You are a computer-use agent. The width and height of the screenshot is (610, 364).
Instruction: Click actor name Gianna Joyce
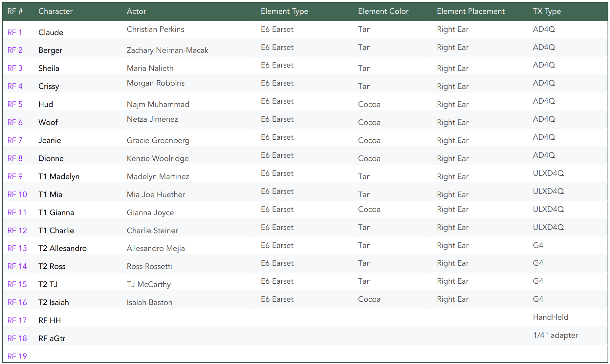pos(150,213)
